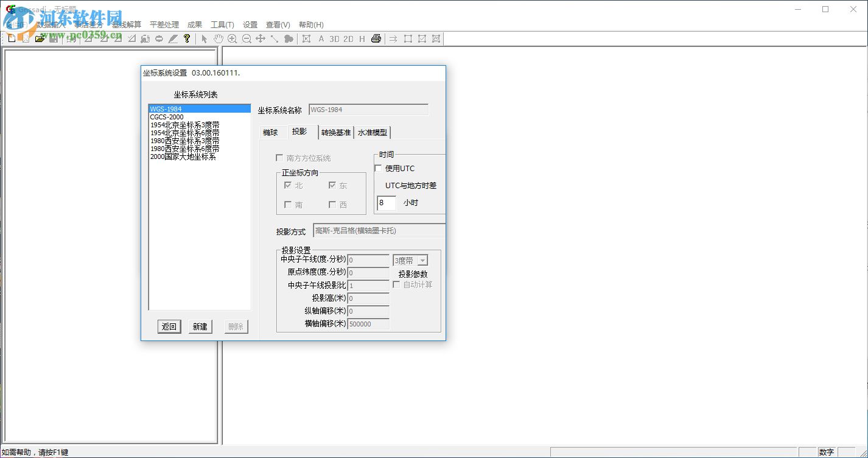Click the dark blob shape toolbar icon
Image resolution: width=868 pixels, height=458 pixels.
tap(289, 38)
